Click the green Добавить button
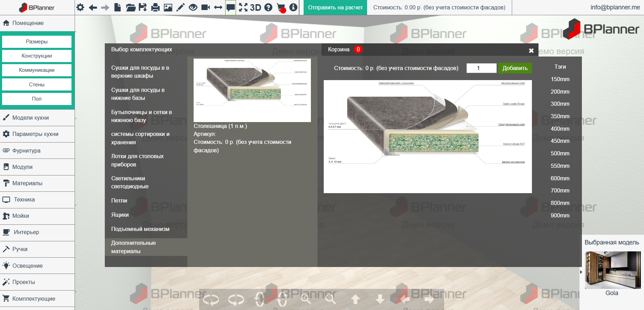This screenshot has height=310, width=644. [x=515, y=68]
